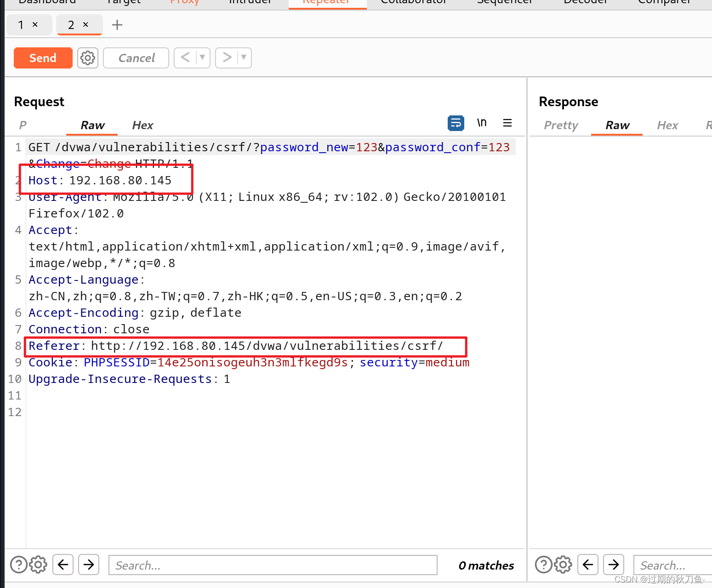The width and height of the screenshot is (712, 588).
Task: Click password_new parameter in GET line
Action: click(304, 147)
